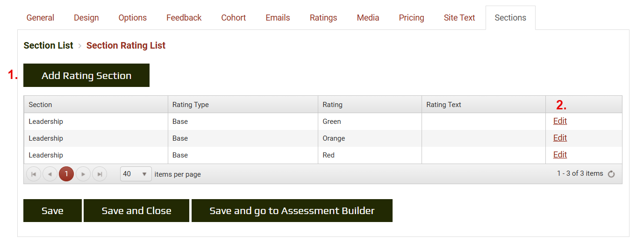Viewport: 644px width, 251px height.
Task: Edit the Leadership Green rating row
Action: (560, 121)
